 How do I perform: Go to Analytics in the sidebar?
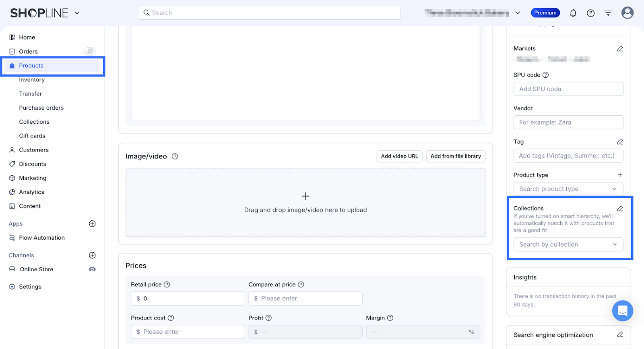(31, 192)
